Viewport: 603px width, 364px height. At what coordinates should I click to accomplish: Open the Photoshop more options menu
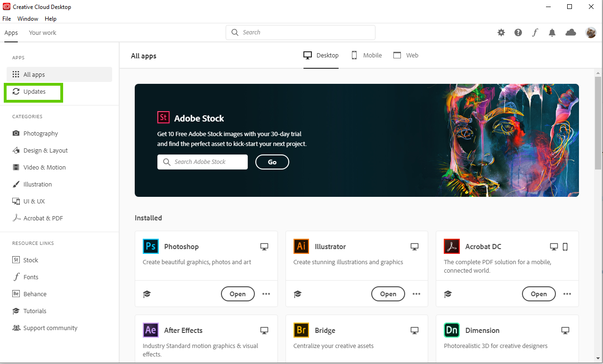point(266,294)
